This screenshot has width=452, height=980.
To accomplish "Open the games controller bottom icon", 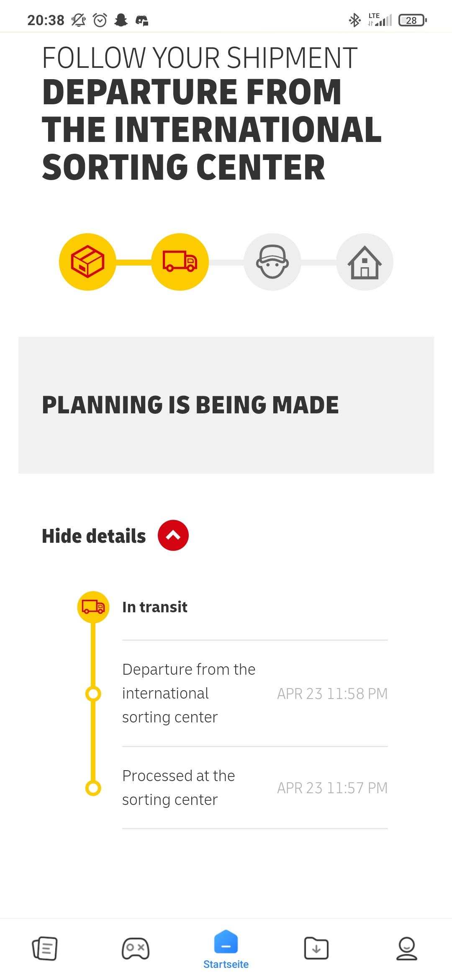I will pyautogui.click(x=135, y=948).
